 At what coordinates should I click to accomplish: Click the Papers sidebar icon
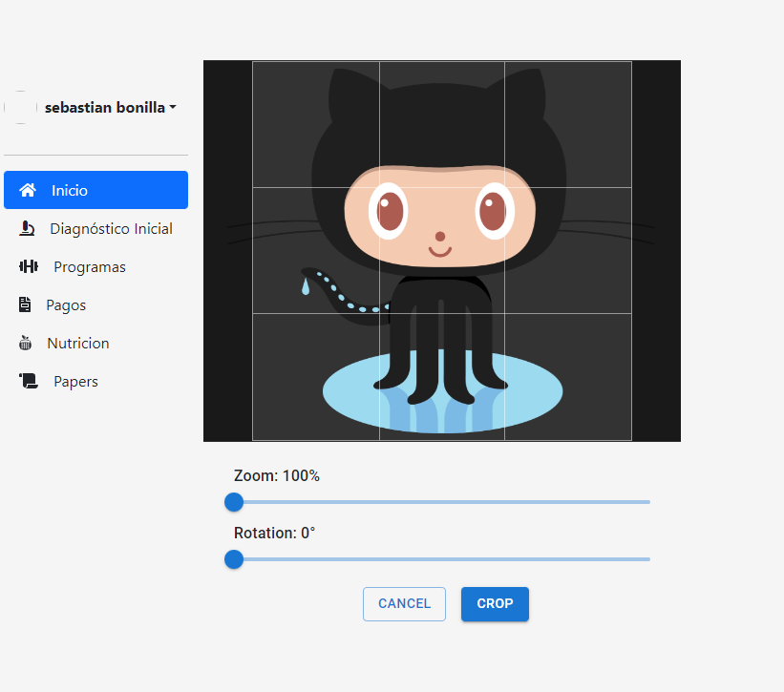29,381
